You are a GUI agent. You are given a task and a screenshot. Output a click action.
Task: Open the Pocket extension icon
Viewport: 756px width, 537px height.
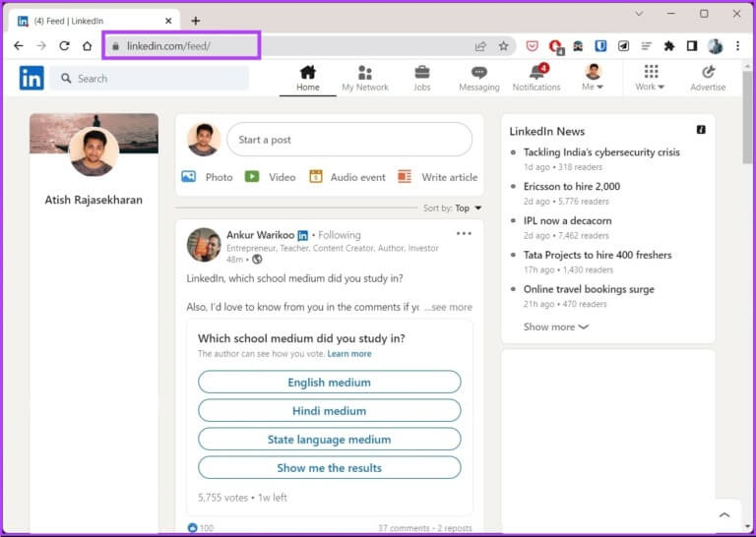(532, 46)
